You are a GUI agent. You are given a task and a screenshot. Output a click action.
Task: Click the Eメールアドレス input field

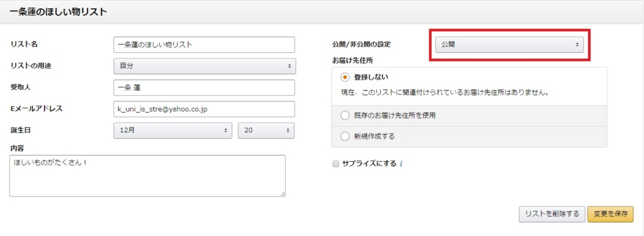pyautogui.click(x=204, y=109)
